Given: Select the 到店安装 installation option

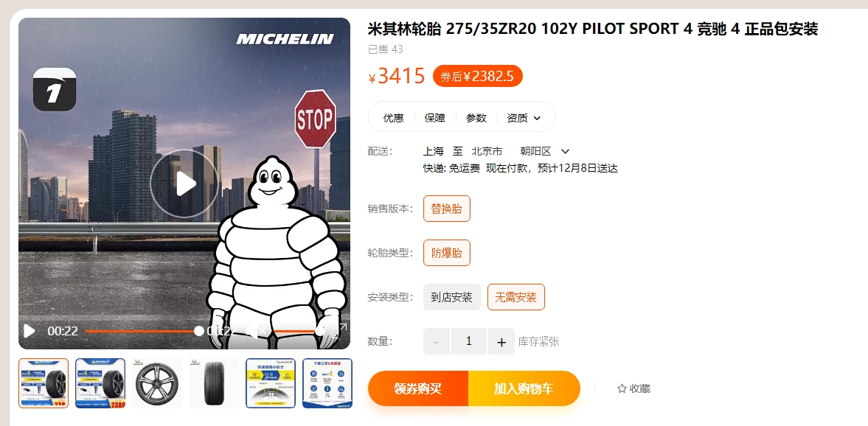Looking at the screenshot, I should coord(452,297).
